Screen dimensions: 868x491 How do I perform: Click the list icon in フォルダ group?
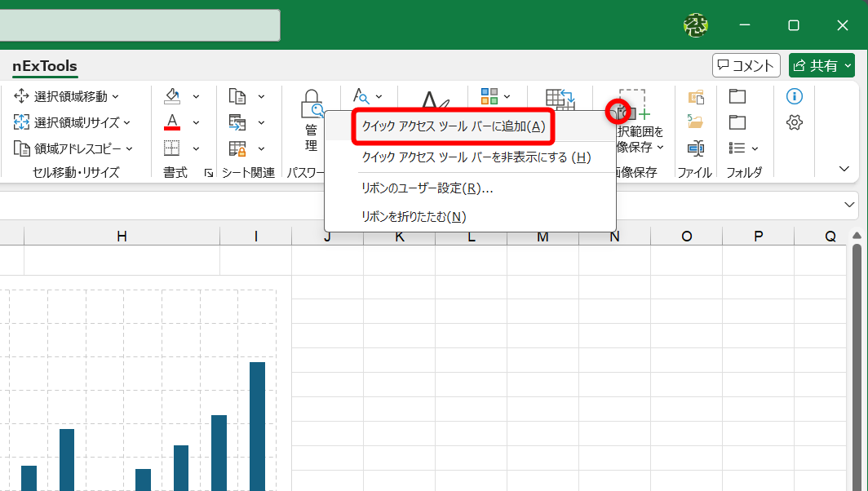point(737,148)
